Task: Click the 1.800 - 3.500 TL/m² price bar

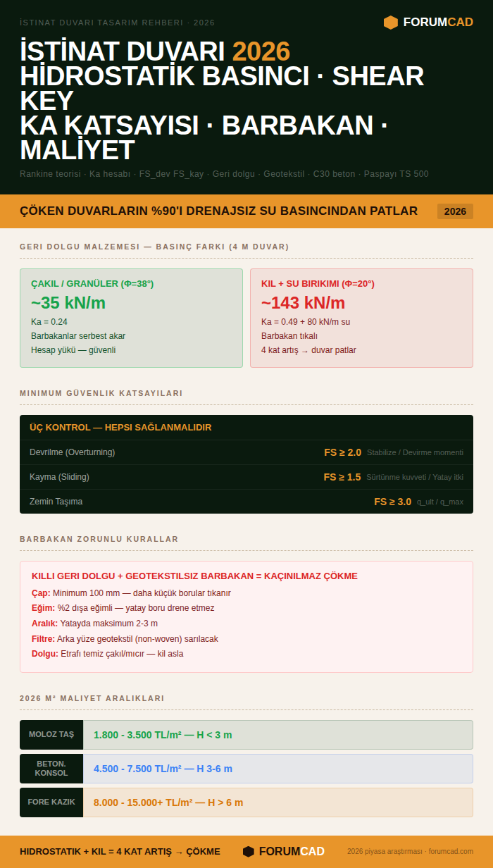Action: pyautogui.click(x=278, y=735)
